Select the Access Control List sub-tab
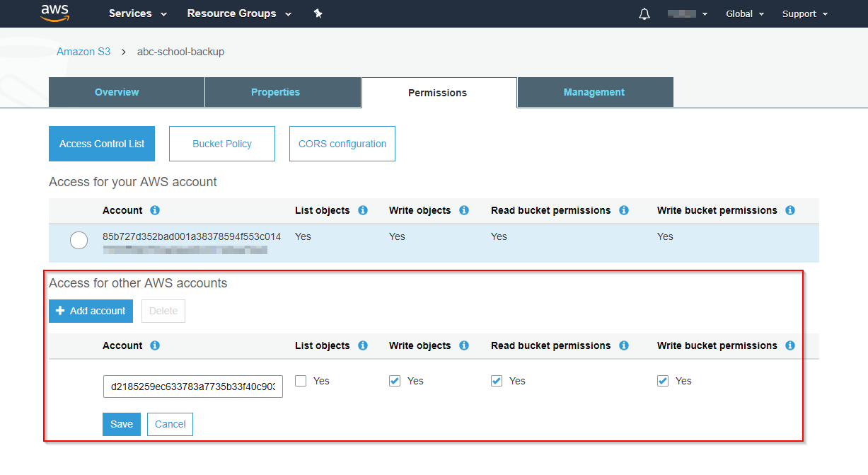The height and width of the screenshot is (475, 868). click(102, 144)
